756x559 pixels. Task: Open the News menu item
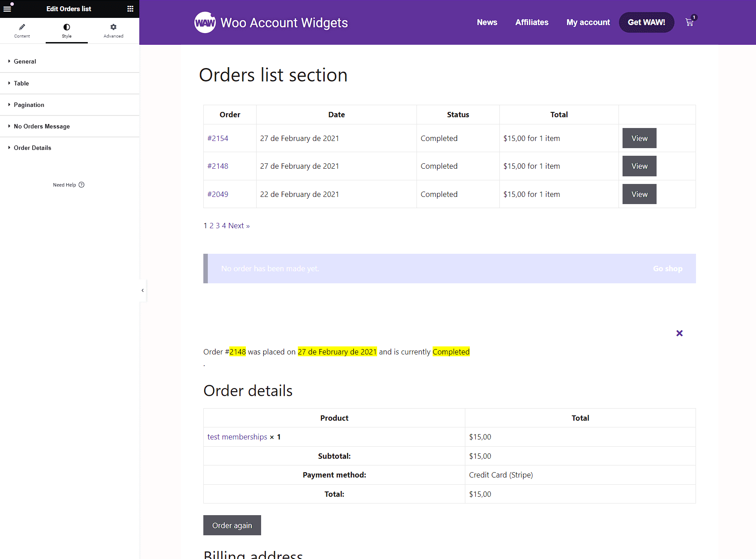click(487, 22)
